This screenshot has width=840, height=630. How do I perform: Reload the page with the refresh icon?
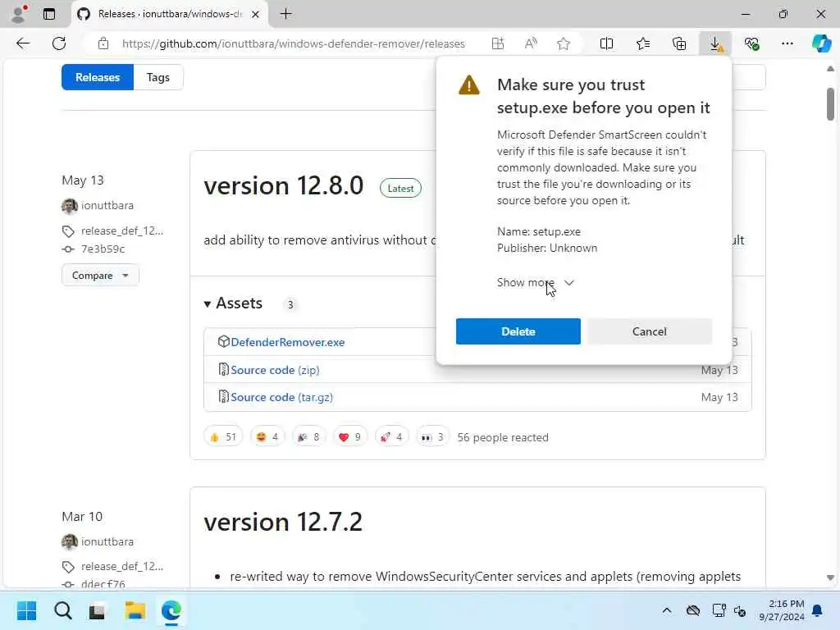(59, 43)
